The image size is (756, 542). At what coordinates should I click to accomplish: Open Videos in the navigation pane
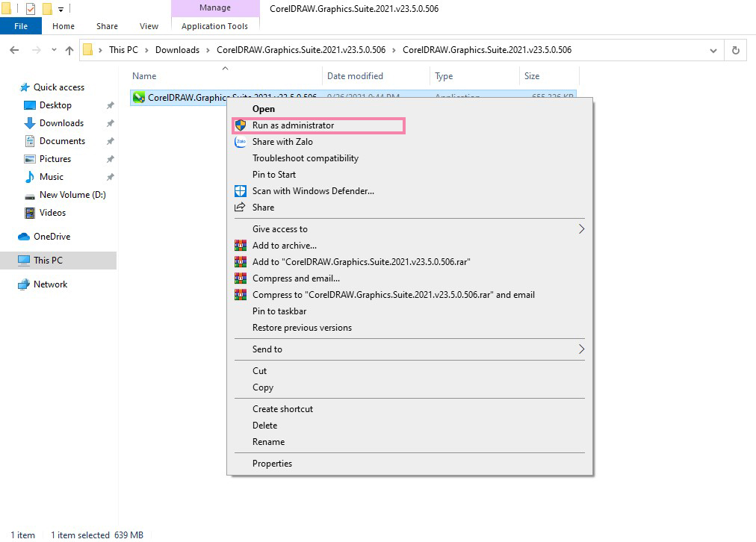(x=52, y=213)
